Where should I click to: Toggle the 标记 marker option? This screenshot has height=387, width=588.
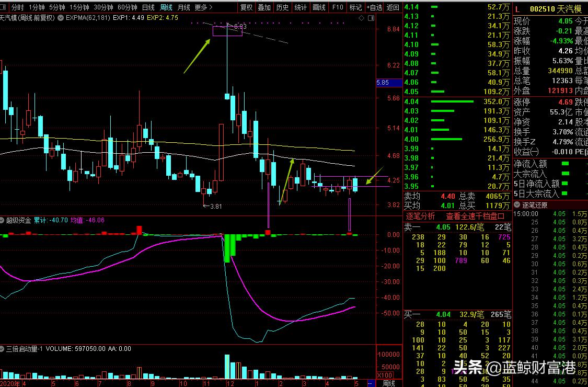point(355,7)
